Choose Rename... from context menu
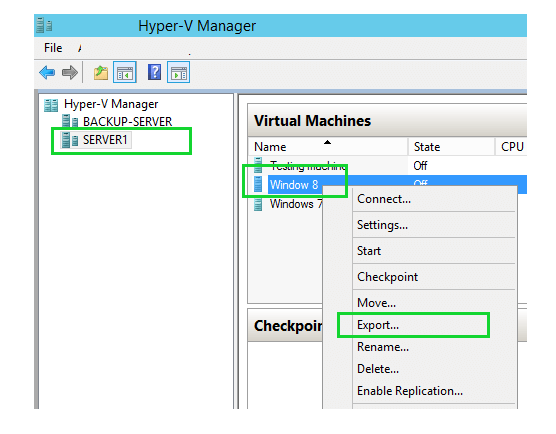This screenshot has width=556, height=434. click(x=383, y=347)
